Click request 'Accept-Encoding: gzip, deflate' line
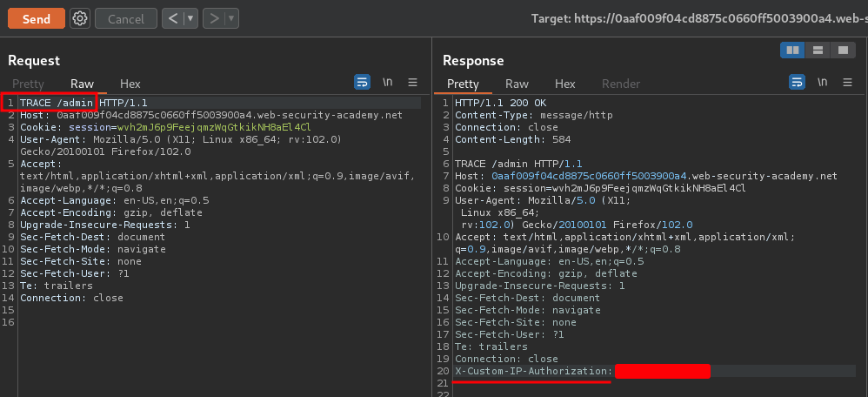 (x=111, y=212)
